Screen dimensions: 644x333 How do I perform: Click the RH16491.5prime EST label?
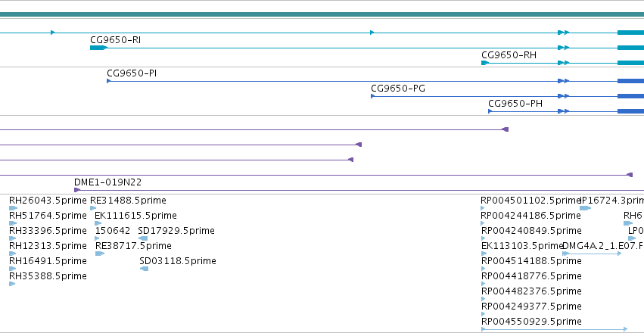48,261
